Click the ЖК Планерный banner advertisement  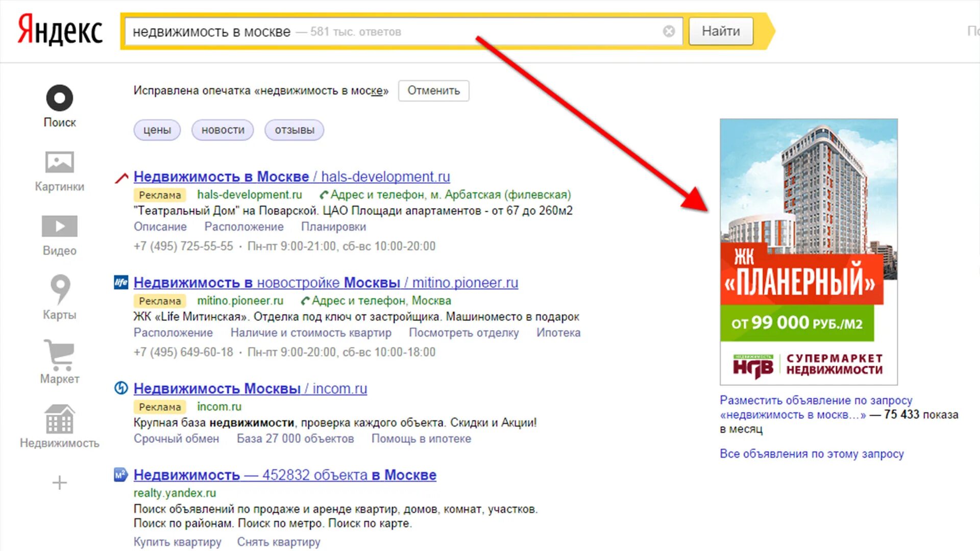pyautogui.click(x=808, y=252)
